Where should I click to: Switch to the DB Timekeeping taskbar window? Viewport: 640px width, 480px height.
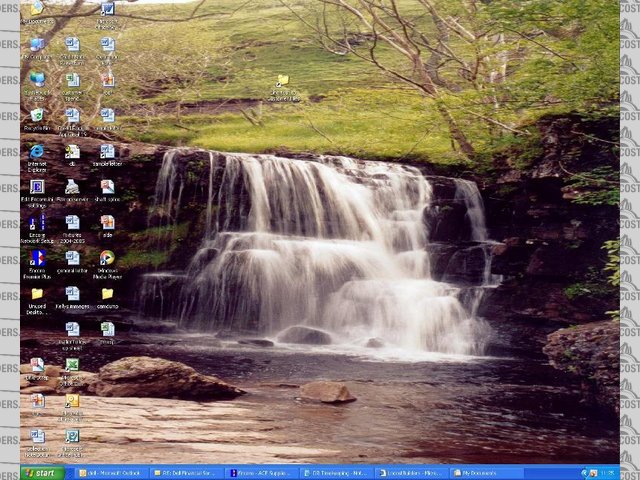336,473
